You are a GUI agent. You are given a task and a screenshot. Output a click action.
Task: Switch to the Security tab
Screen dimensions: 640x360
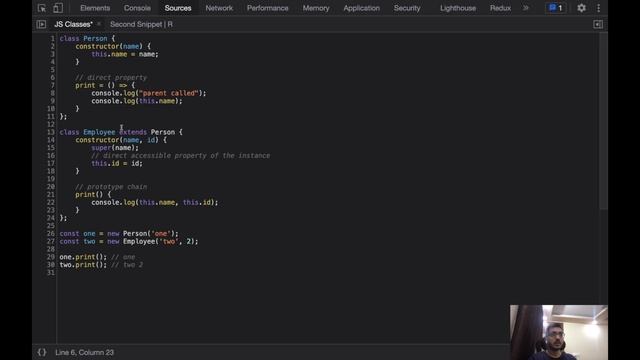[407, 8]
